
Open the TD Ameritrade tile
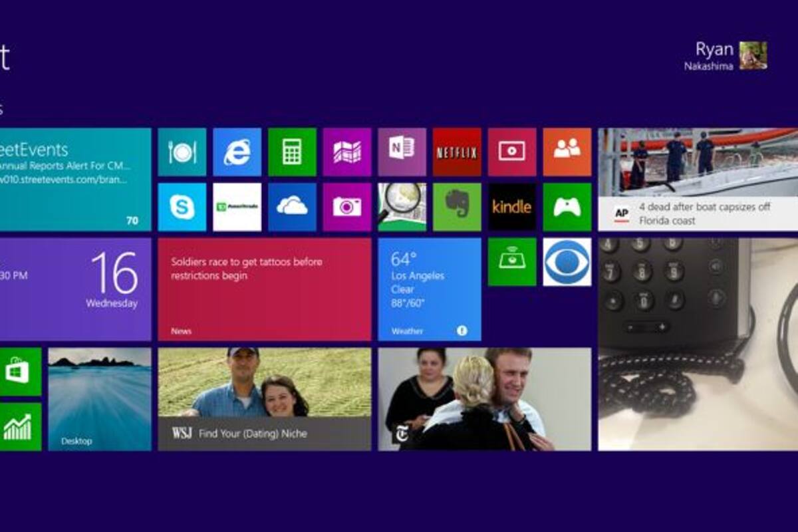(x=237, y=207)
